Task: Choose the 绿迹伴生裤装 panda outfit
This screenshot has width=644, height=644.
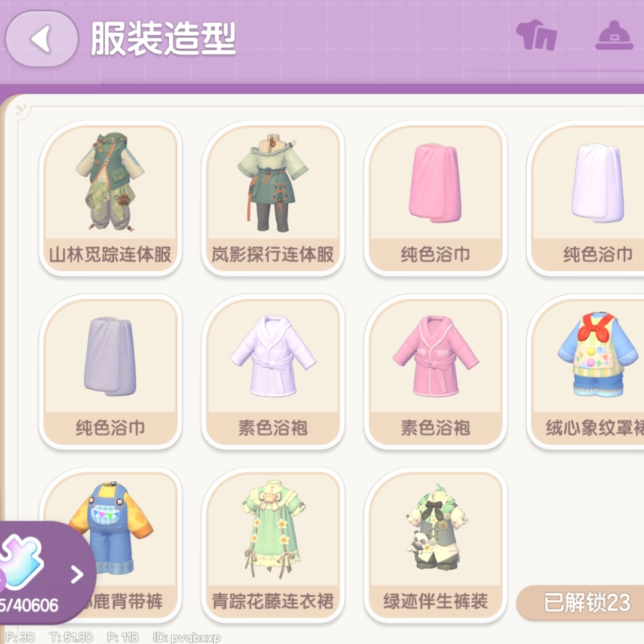Action: tap(435, 545)
